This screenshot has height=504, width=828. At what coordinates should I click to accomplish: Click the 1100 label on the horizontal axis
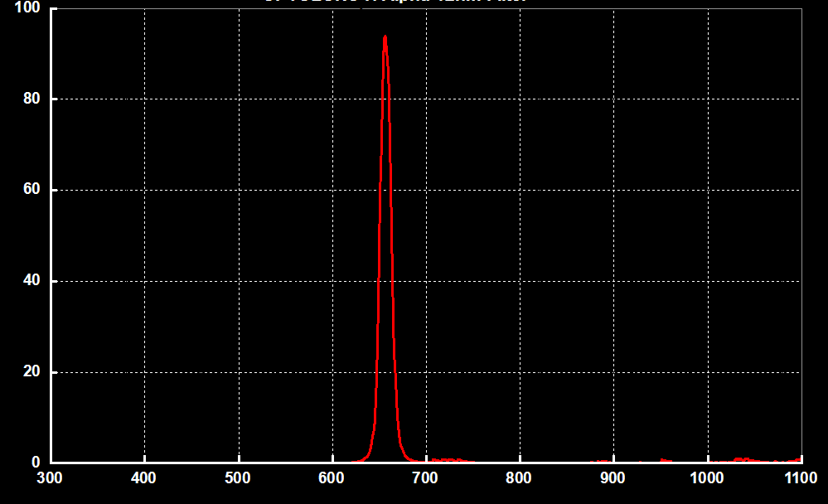click(x=801, y=478)
